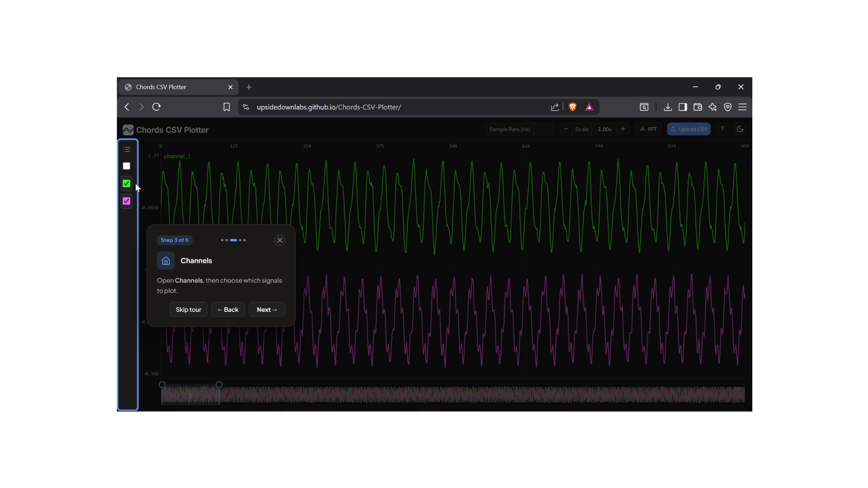The height and width of the screenshot is (488, 868).
Task: Click the left handle of overview range
Action: (162, 385)
